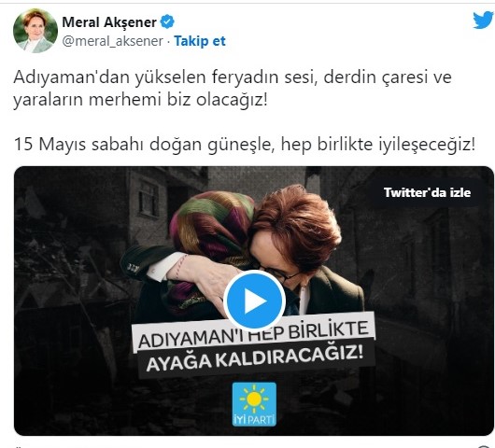495x448 pixels.
Task: Open Meral Akşener's profile avatar
Action: [x=35, y=31]
